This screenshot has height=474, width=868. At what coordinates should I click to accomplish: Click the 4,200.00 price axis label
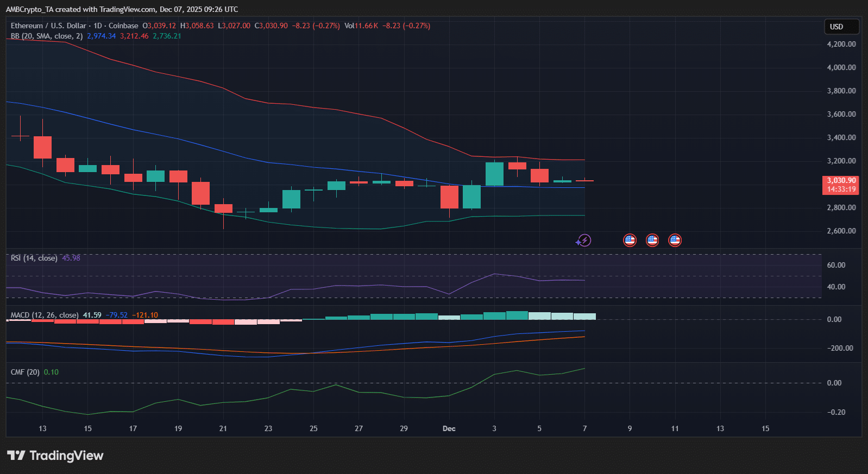841,44
